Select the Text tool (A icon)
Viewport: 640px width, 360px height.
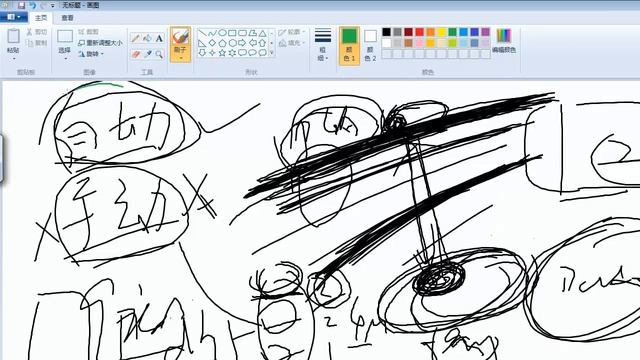(x=159, y=38)
